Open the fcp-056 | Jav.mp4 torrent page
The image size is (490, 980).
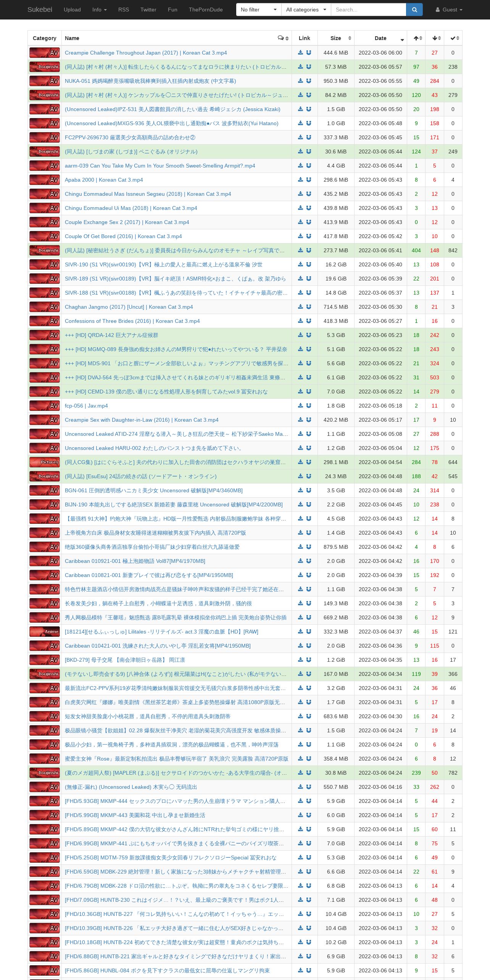point(86,406)
